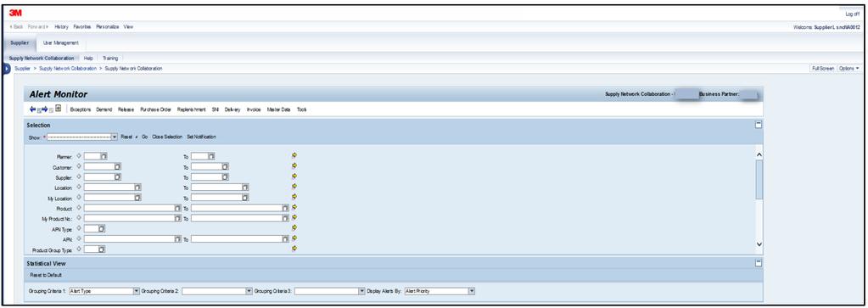This screenshot has width=868, height=308.
Task: Open the Exceptions menu
Action: [x=81, y=109]
